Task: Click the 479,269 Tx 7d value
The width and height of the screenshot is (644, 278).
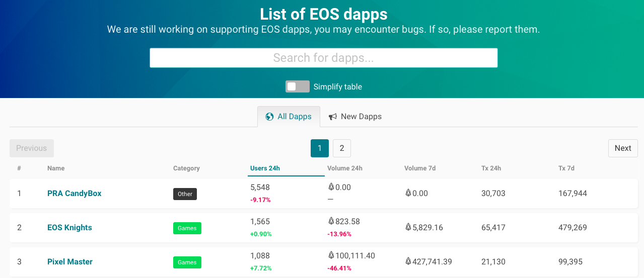Action: 573,228
